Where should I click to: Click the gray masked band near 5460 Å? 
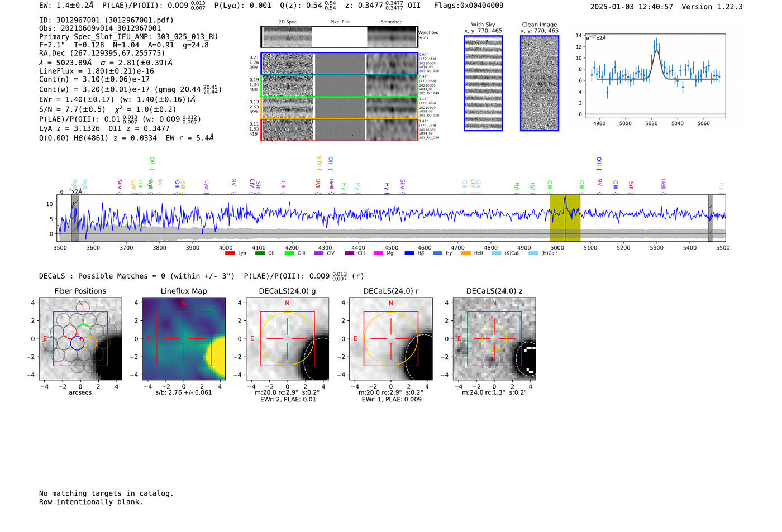coord(711,218)
